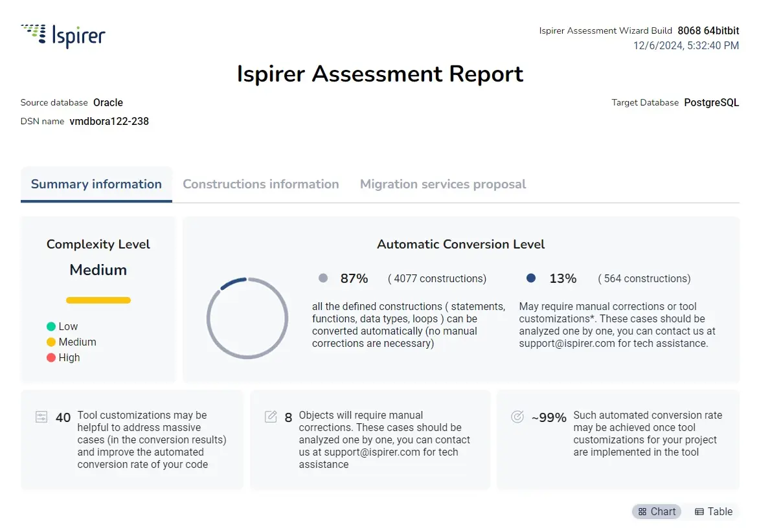781x532 pixels.
Task: Click the gray dot beside 87%
Action: point(323,278)
